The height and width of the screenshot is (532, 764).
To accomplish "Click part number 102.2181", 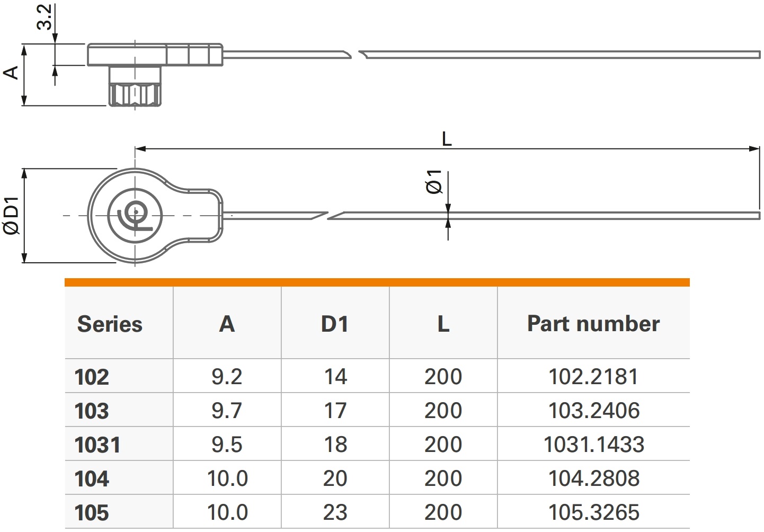I will point(593,377).
